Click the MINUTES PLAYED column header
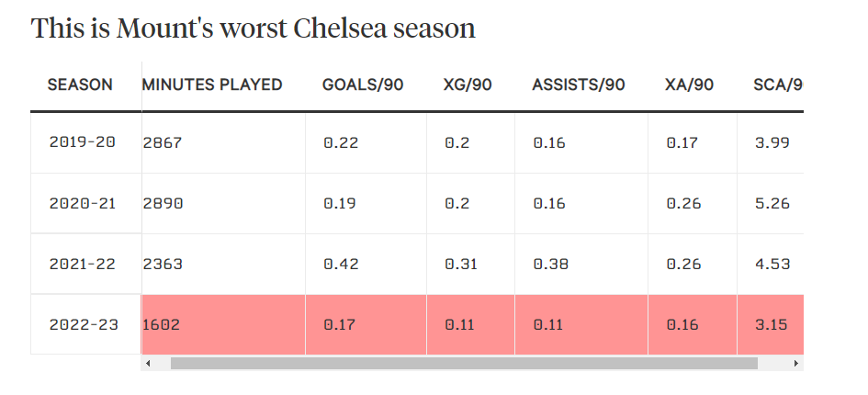 [212, 85]
